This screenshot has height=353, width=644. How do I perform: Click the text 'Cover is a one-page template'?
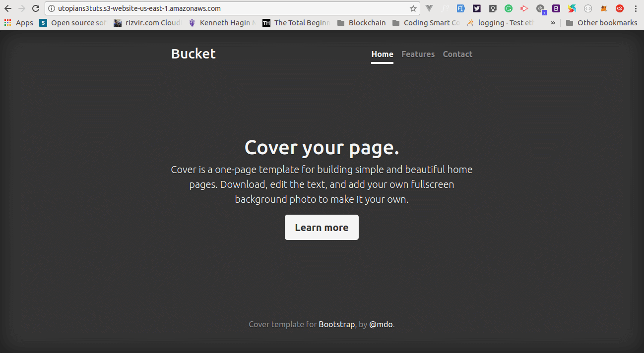coord(235,170)
